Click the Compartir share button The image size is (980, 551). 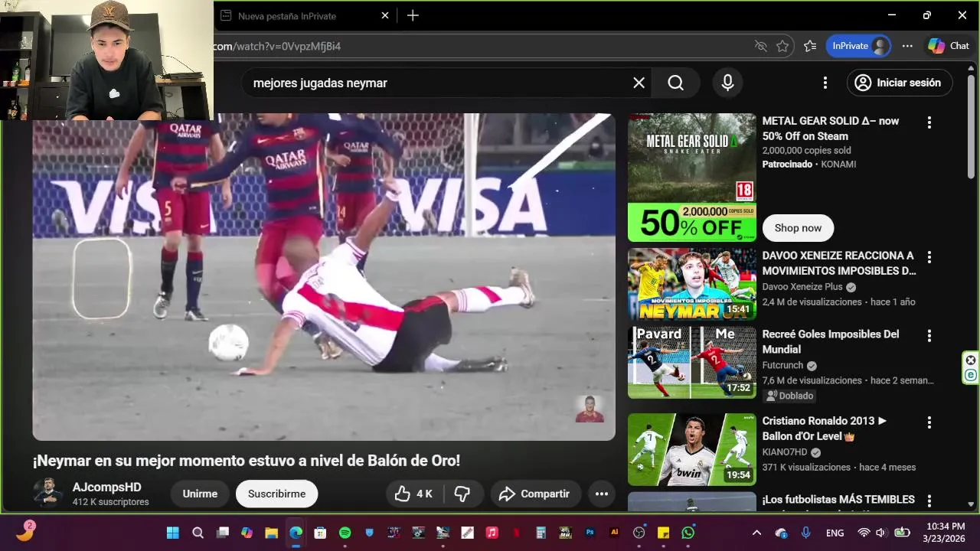point(536,494)
